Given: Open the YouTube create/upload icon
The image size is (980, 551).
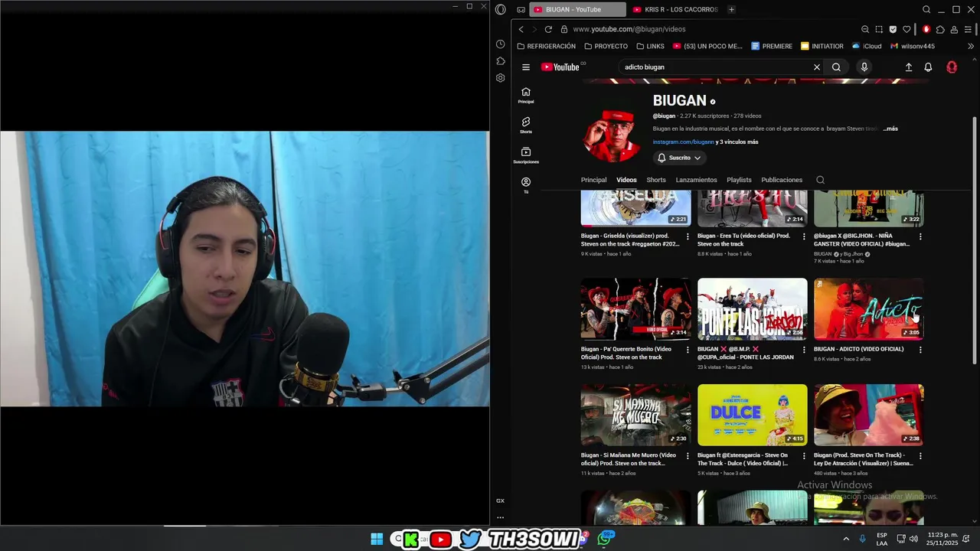Looking at the screenshot, I should click(909, 67).
